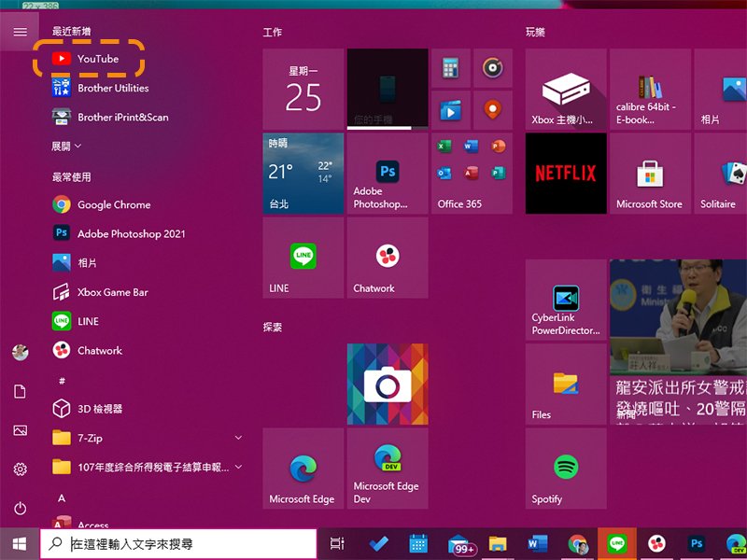Screen dimensions: 747x560
Task: Open the CyberLink PowerDirector tile
Action: (566, 300)
